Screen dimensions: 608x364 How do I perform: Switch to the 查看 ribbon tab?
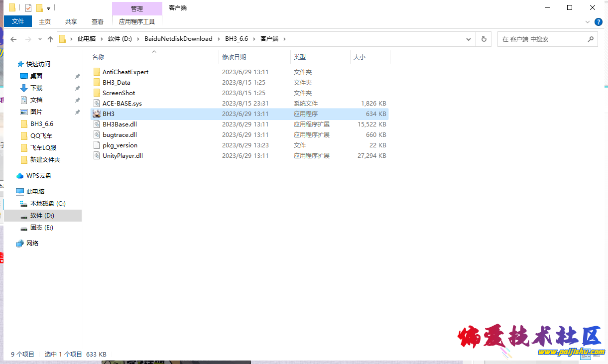[x=98, y=21]
